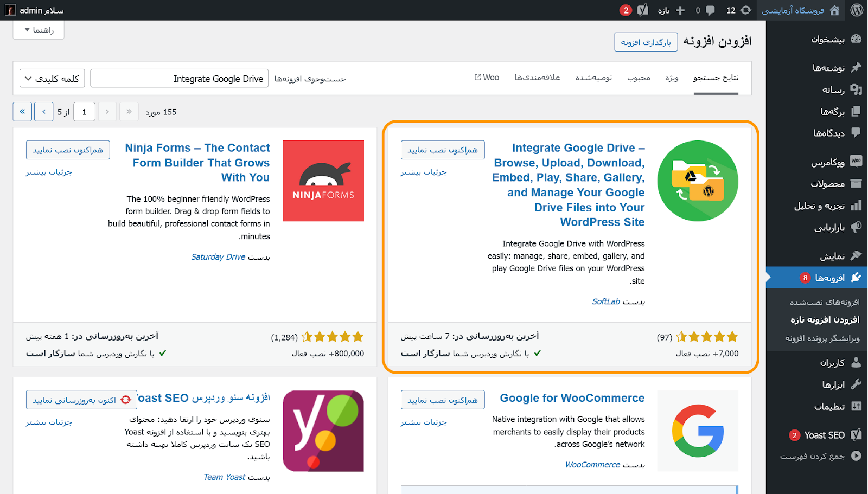
Task: Click the archive icon for محصولات
Action: 856,183
